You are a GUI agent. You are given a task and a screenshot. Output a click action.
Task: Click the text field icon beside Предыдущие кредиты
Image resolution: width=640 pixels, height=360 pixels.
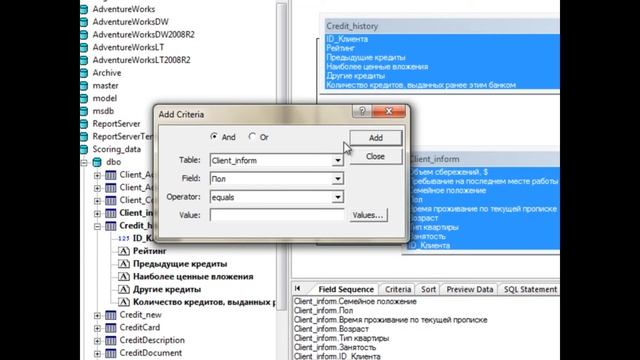(x=124, y=264)
